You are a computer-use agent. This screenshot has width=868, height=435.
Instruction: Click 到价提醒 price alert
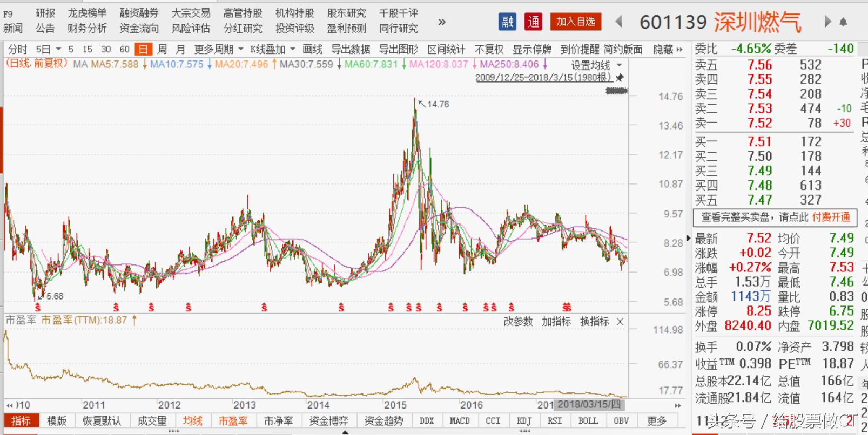[x=580, y=49]
